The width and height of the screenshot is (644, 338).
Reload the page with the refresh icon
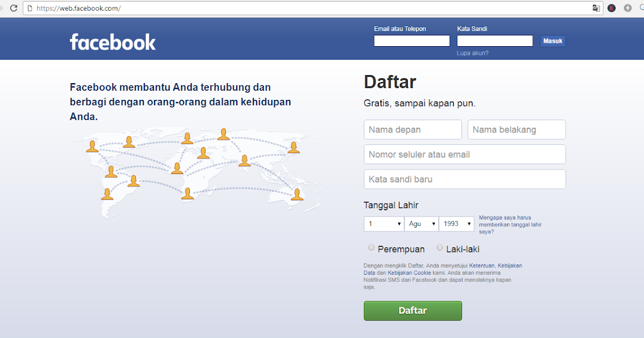point(14,8)
